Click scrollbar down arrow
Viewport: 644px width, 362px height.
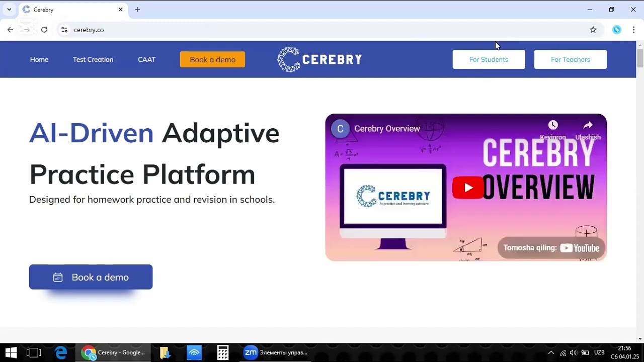tap(640, 338)
